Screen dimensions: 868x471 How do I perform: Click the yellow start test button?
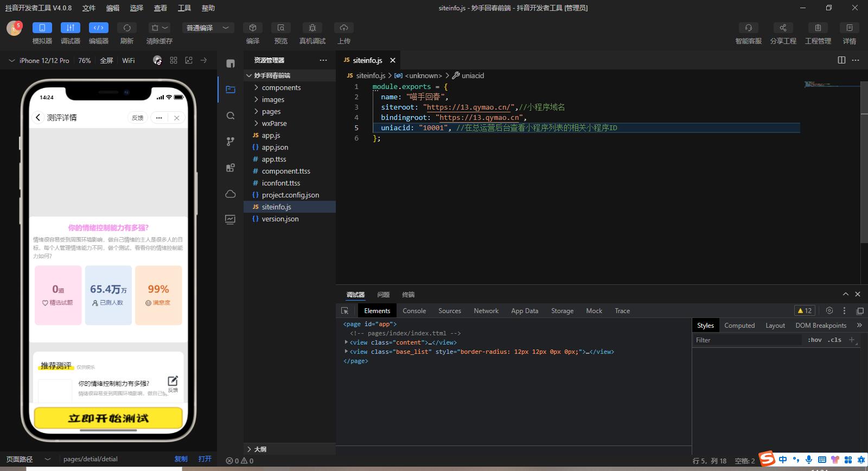click(108, 418)
